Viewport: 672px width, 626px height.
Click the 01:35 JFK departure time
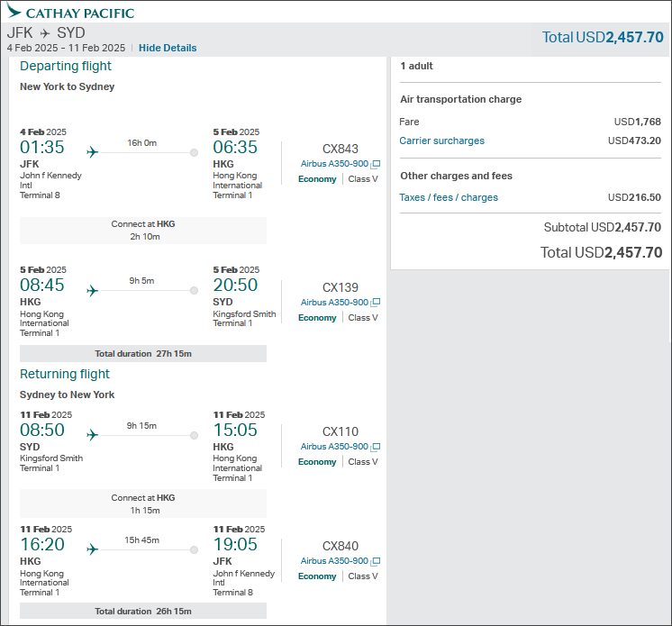(x=42, y=147)
